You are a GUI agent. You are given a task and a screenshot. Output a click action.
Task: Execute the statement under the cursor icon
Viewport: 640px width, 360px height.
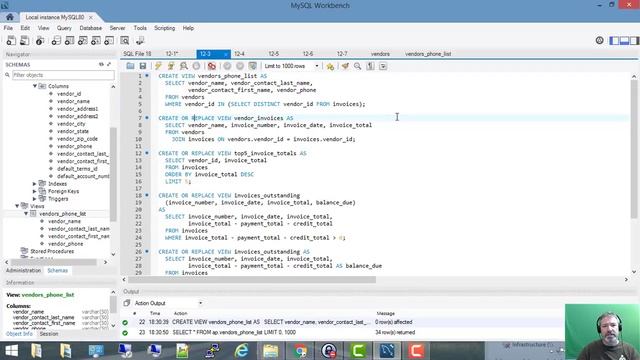point(171,66)
